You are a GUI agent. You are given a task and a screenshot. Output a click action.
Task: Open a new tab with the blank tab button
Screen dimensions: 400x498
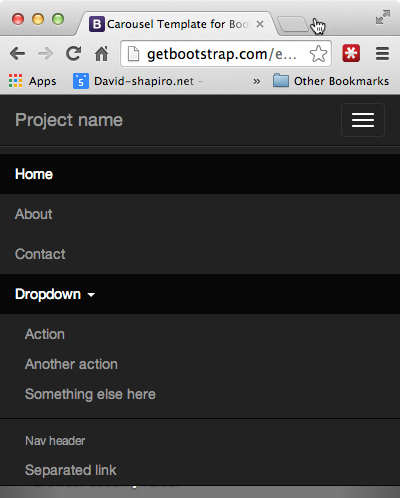click(x=293, y=24)
